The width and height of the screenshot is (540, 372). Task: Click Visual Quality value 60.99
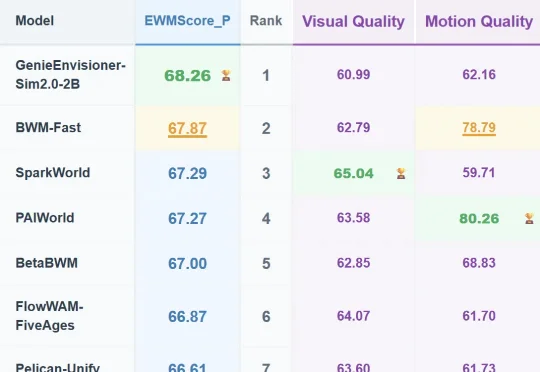(353, 74)
